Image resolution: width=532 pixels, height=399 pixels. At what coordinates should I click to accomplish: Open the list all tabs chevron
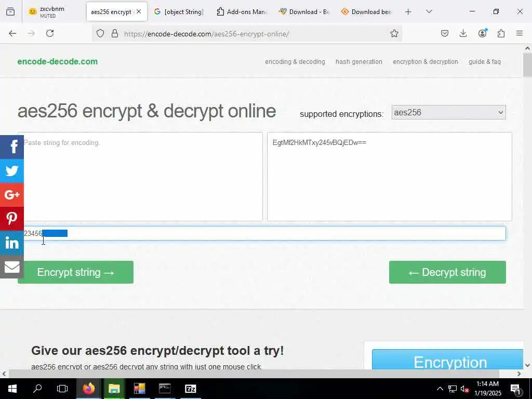click(x=429, y=11)
